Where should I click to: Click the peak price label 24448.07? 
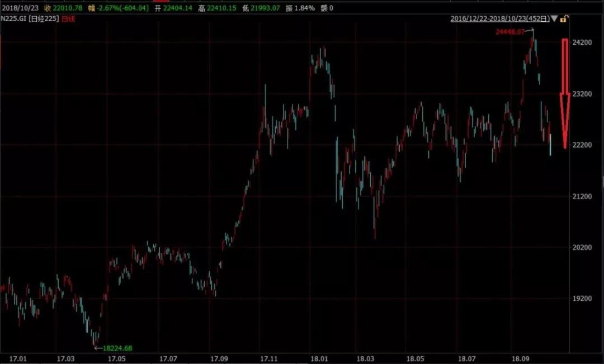(x=510, y=31)
